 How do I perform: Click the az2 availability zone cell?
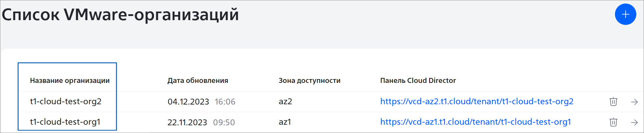point(285,102)
